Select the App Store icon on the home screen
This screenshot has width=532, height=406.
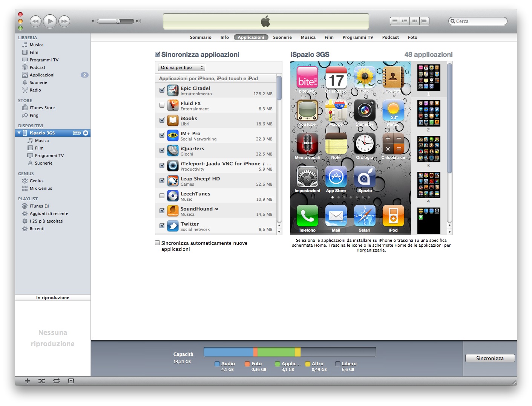click(336, 177)
